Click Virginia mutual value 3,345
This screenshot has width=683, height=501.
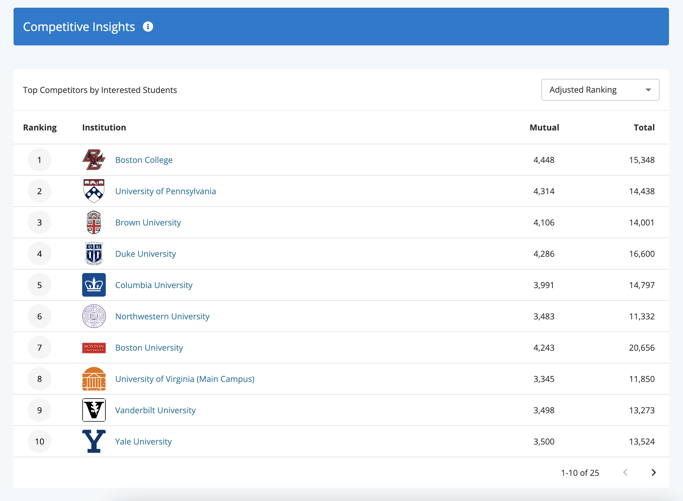click(544, 379)
